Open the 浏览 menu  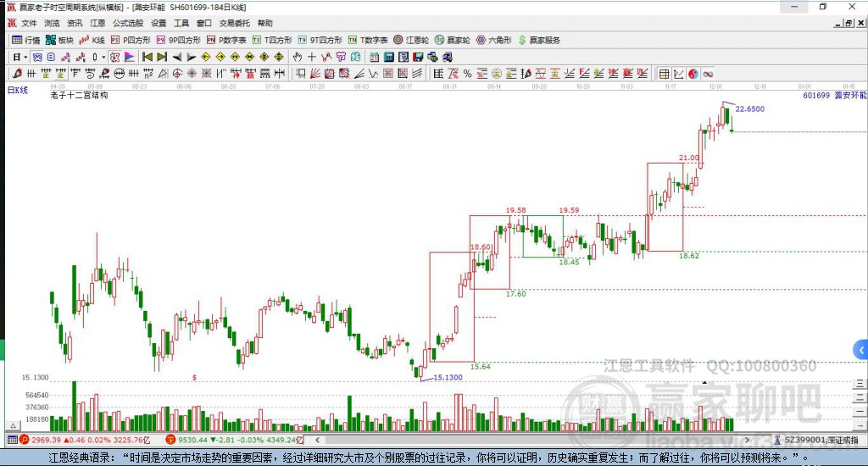point(52,23)
